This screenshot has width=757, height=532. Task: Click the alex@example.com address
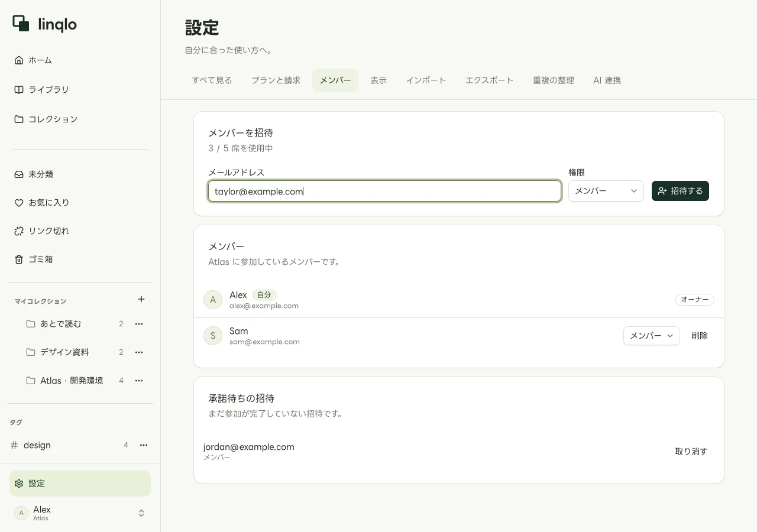tap(264, 306)
